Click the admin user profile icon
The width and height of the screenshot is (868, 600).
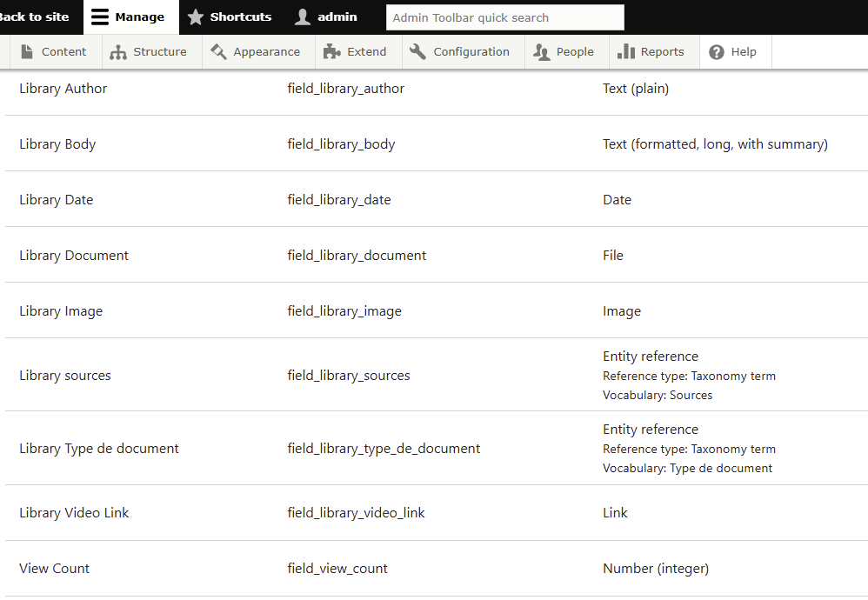[303, 17]
